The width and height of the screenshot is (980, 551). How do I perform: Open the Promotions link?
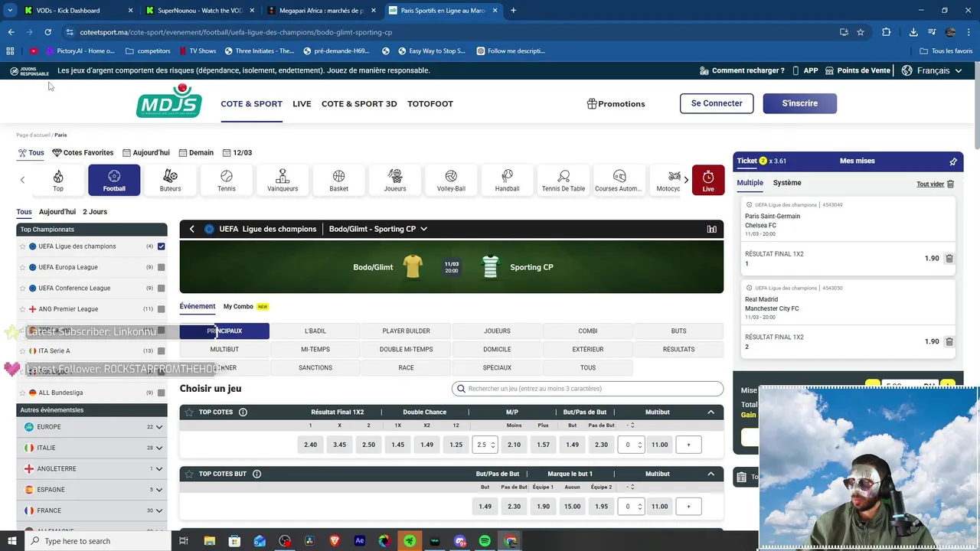[616, 104]
